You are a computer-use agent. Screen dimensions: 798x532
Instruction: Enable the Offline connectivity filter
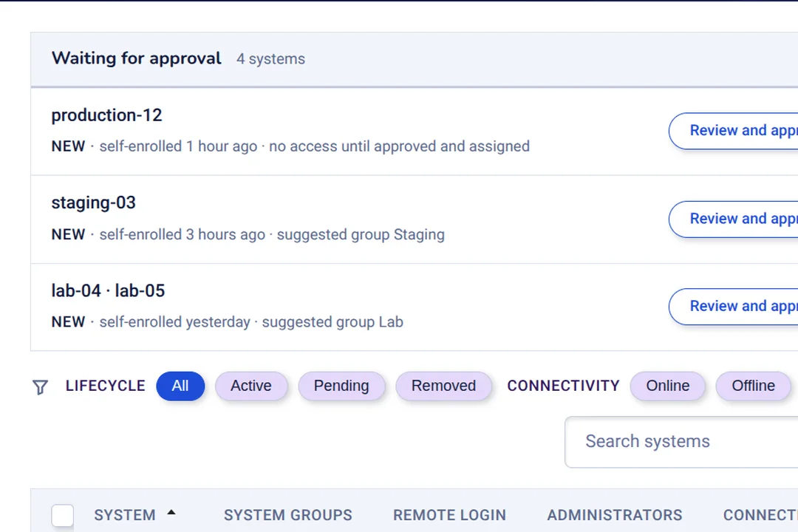point(753,386)
